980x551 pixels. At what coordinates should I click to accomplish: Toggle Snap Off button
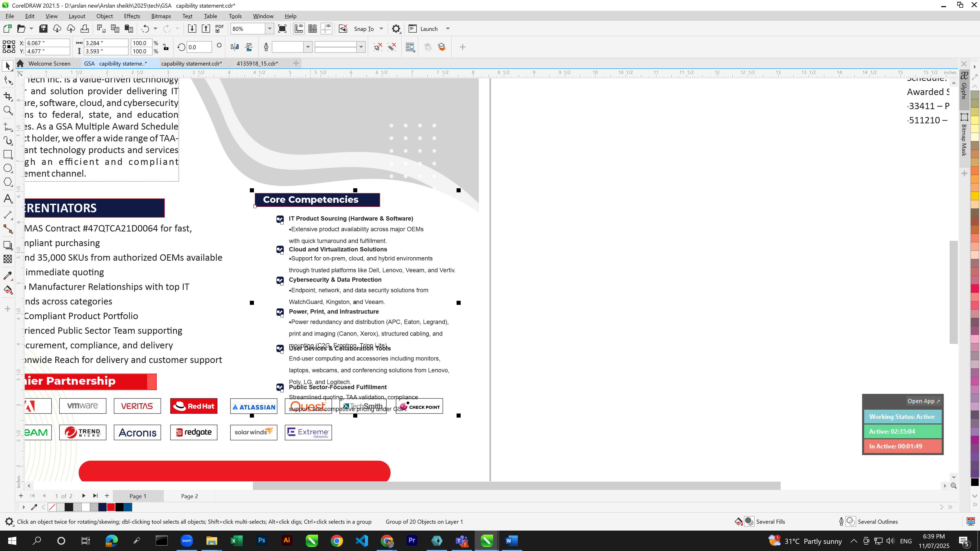[x=343, y=29]
